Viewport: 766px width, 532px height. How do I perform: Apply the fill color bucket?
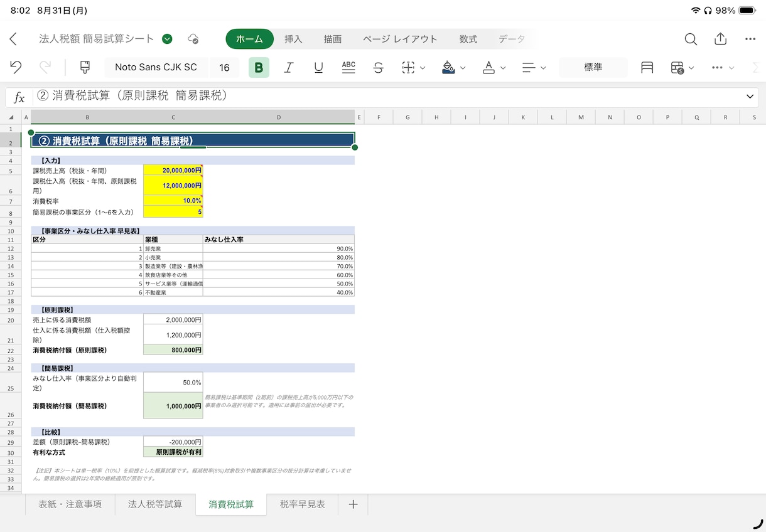448,67
